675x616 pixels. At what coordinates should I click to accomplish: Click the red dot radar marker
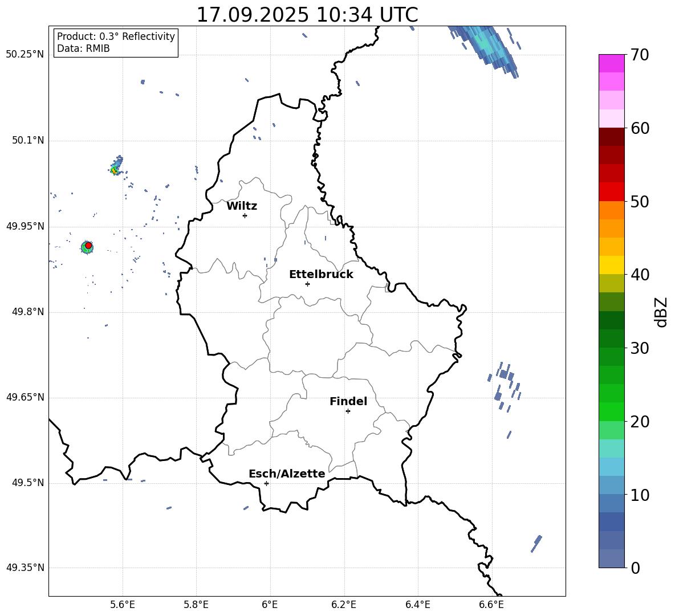pos(88,246)
